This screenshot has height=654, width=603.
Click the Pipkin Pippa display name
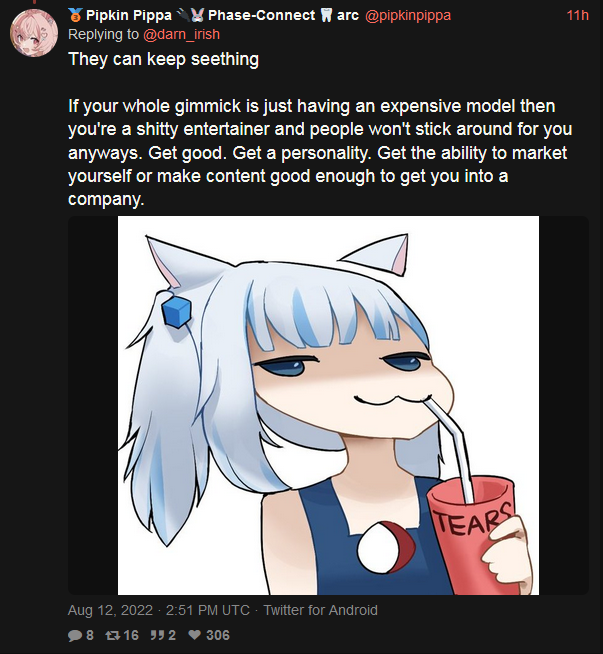pos(128,15)
